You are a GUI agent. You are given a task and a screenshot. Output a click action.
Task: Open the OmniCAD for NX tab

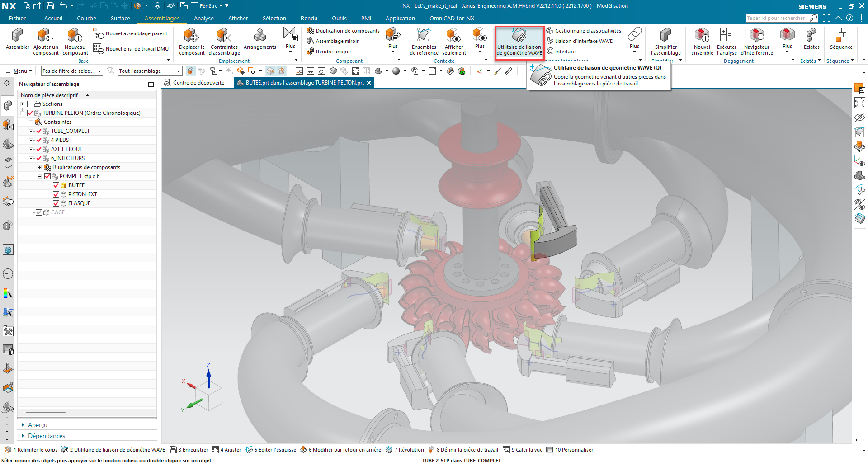tap(452, 18)
